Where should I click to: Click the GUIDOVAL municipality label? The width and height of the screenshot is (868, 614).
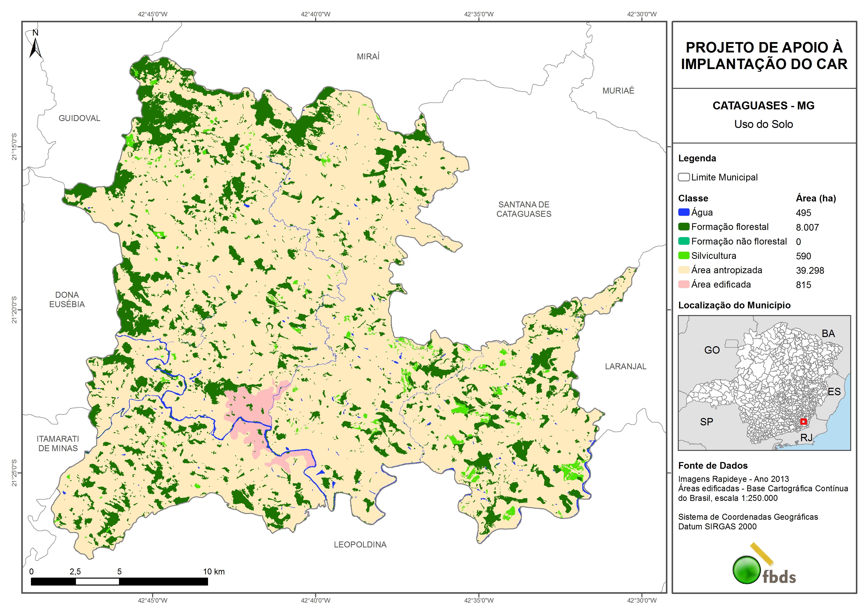tap(79, 118)
